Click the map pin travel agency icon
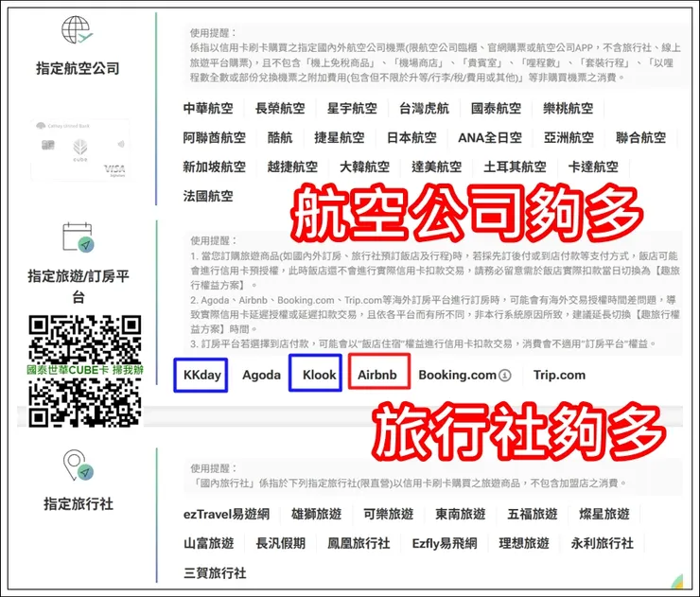 tap(79, 465)
